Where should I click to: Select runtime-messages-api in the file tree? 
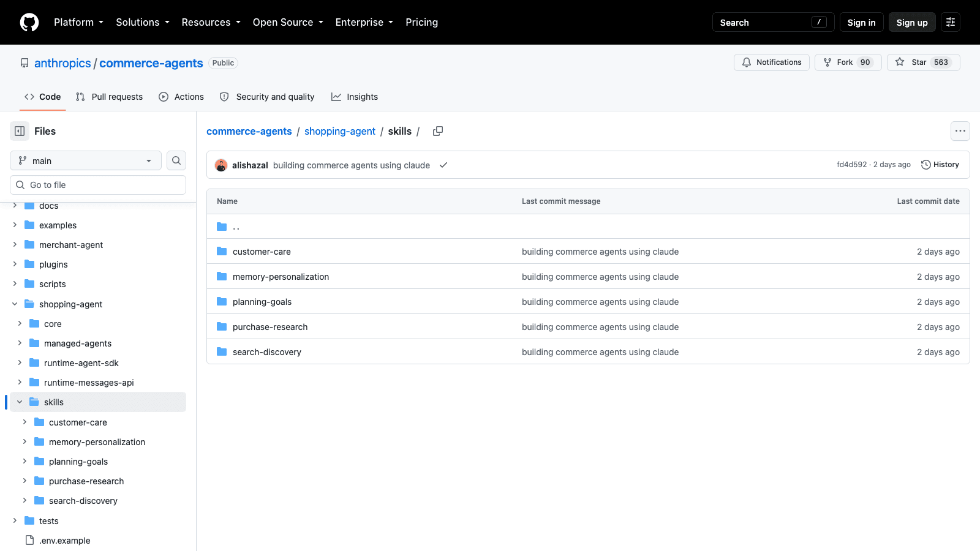89,383
